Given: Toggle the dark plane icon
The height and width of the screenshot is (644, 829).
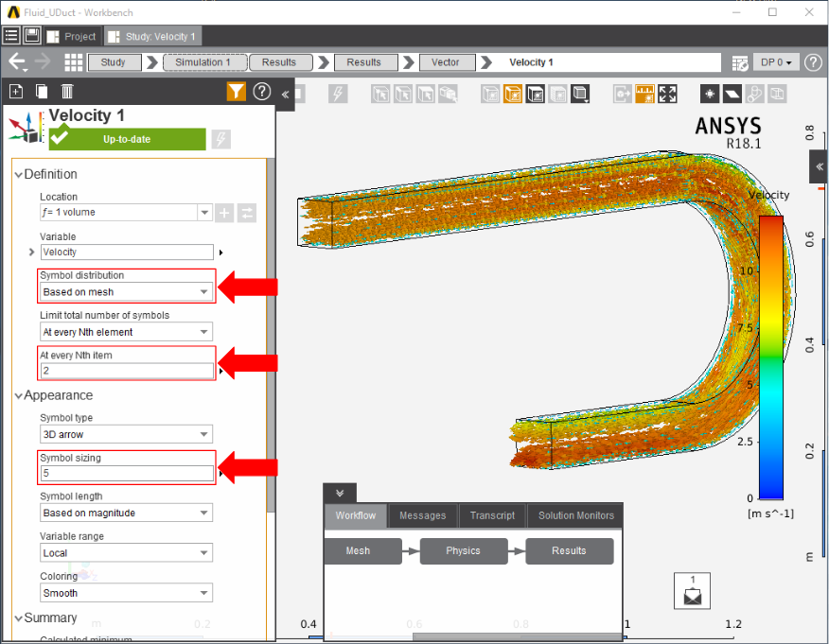Looking at the screenshot, I should [732, 95].
